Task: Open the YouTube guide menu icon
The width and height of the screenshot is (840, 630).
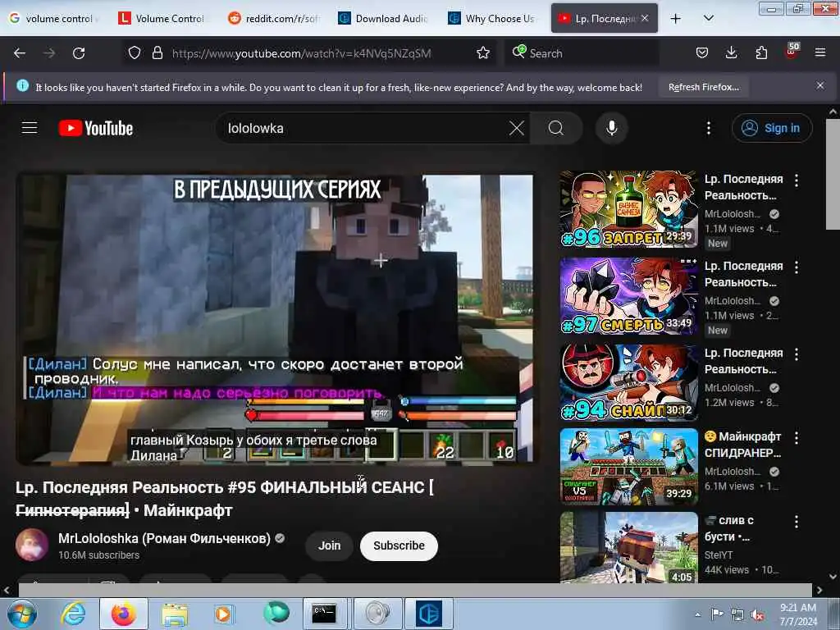Action: (30, 128)
